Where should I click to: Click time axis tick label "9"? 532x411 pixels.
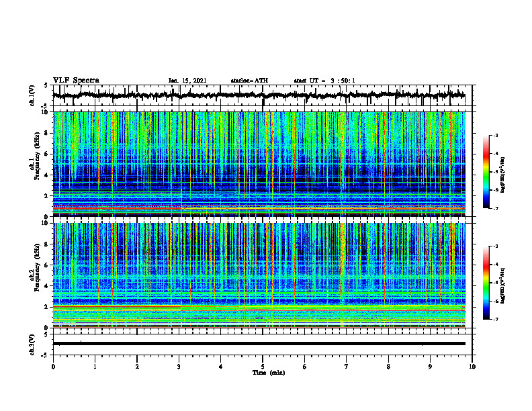pos(430,367)
